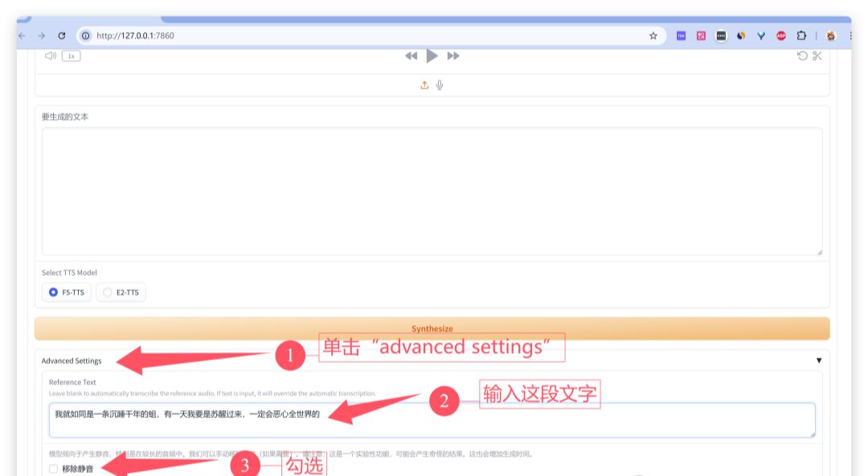
Task: Open the Chrome browser menu
Action: click(851, 35)
